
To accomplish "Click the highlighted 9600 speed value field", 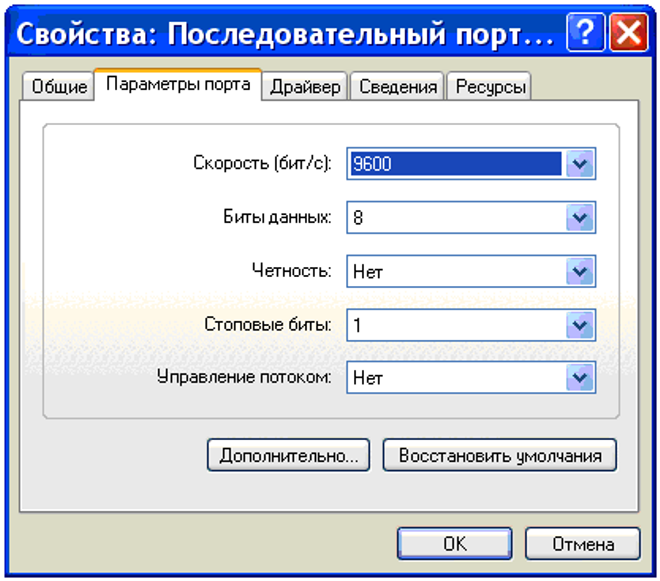I will tap(455, 164).
